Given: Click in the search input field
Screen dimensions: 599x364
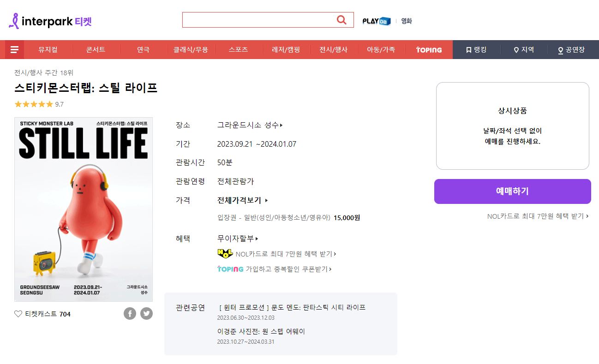Looking at the screenshot, I should (259, 20).
